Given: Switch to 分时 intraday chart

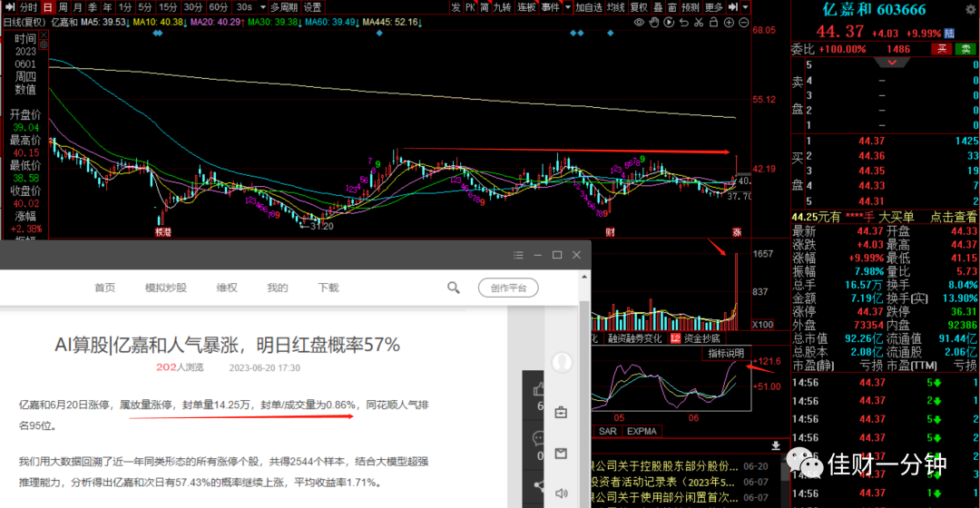Looking at the screenshot, I should [29, 7].
